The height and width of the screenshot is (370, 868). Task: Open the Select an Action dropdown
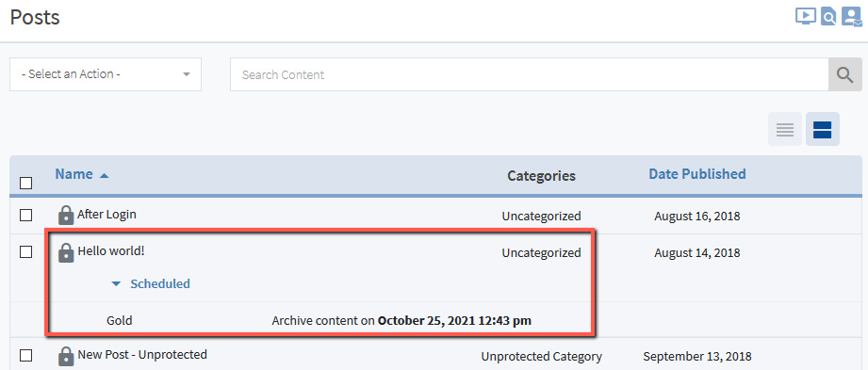pos(106,74)
